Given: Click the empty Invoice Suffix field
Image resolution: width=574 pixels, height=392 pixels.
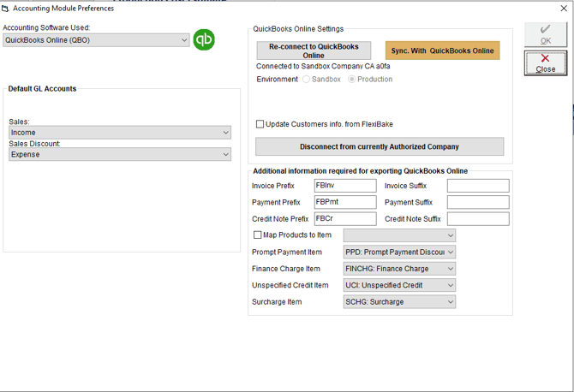Looking at the screenshot, I should (x=478, y=186).
